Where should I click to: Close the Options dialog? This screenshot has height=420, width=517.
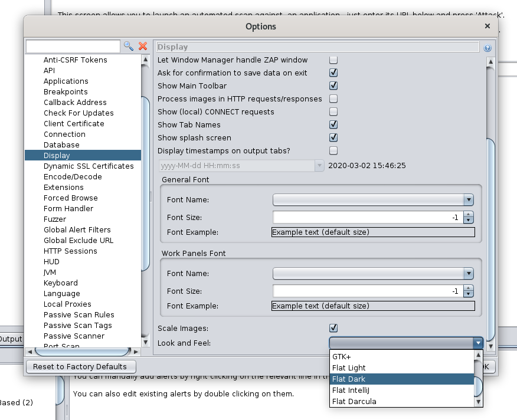[x=487, y=26]
